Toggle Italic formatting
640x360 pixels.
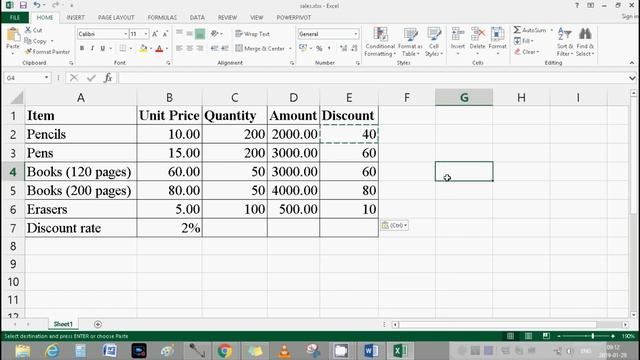[x=92, y=48]
